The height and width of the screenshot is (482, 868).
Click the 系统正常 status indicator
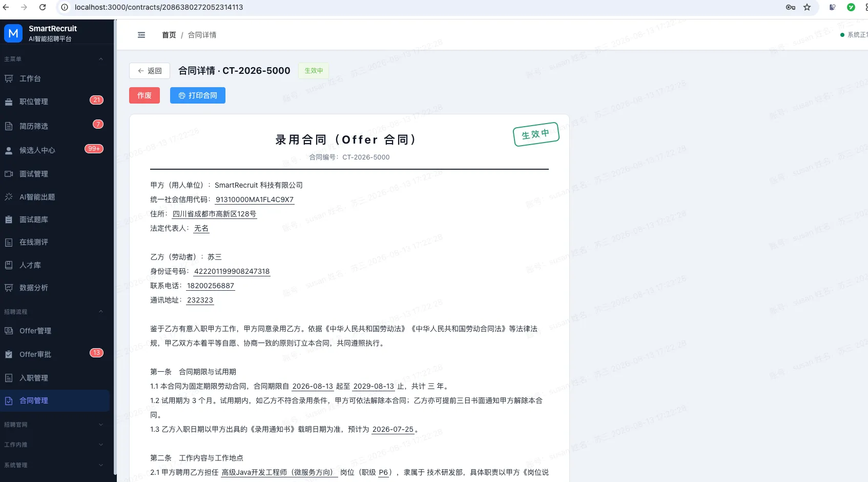tap(854, 35)
